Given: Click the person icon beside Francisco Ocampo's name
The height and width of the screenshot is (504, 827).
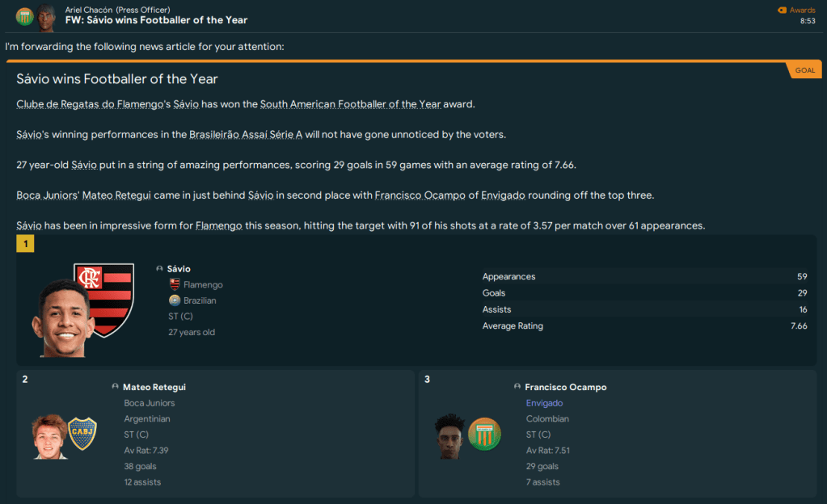Looking at the screenshot, I should click(x=517, y=387).
